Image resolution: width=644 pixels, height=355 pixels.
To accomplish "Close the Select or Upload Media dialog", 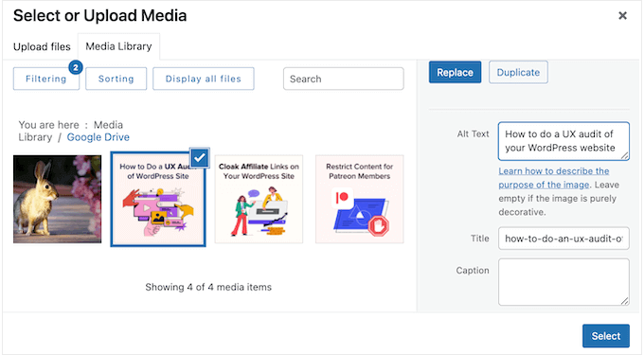I will click(622, 15).
